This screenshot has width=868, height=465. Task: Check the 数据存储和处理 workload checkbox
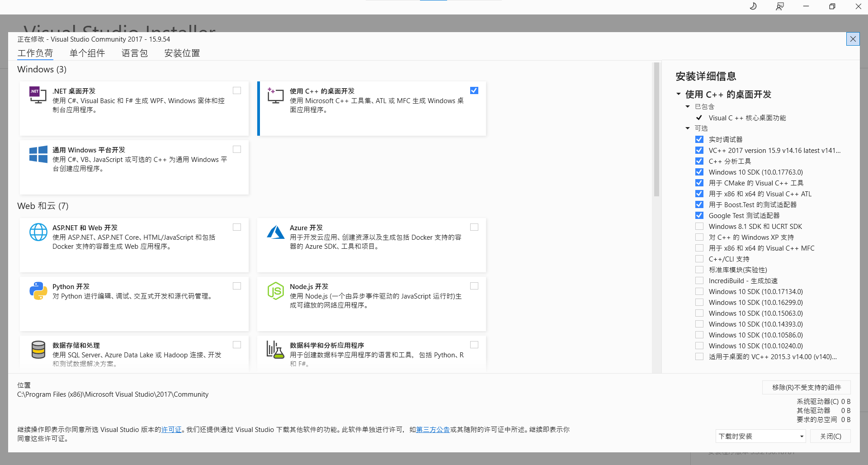(237, 345)
